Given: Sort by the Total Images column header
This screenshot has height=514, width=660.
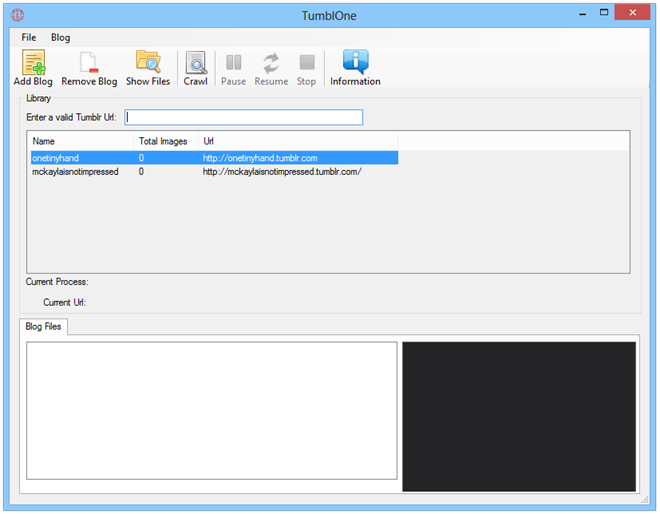Looking at the screenshot, I should [x=166, y=141].
